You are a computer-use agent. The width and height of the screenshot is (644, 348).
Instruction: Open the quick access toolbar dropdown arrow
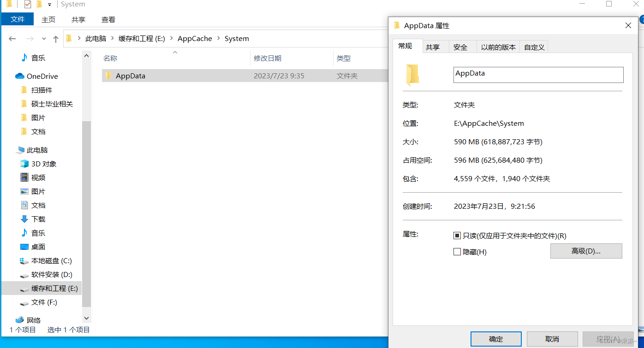coord(49,5)
